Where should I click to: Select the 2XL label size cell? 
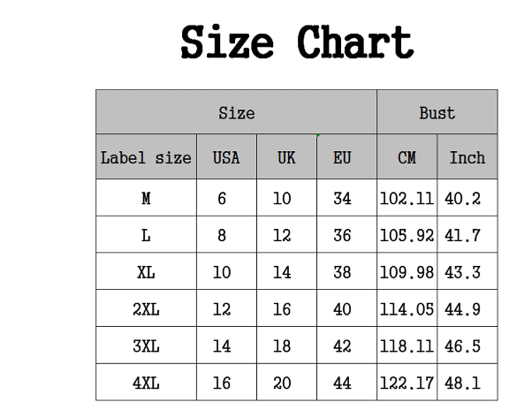pyautogui.click(x=146, y=308)
